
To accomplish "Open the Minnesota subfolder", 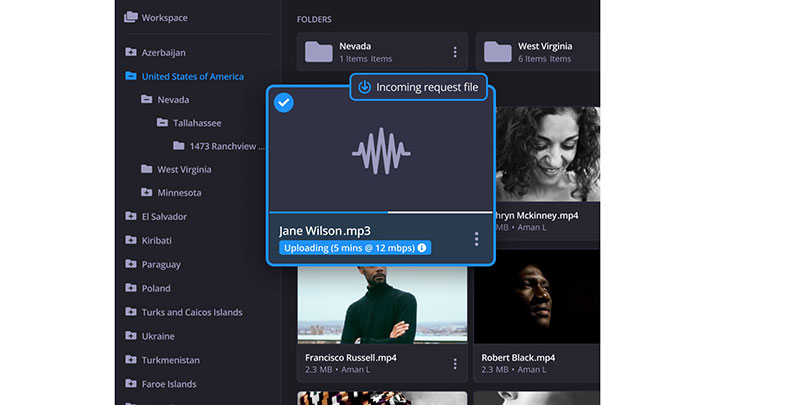I will click(179, 193).
